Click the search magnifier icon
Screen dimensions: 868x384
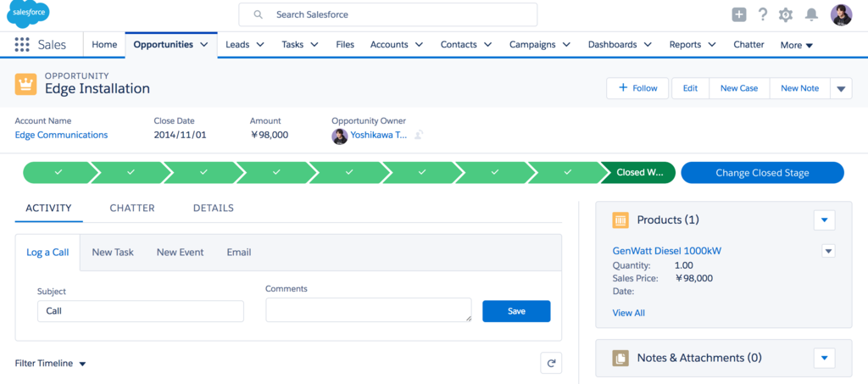tap(258, 15)
